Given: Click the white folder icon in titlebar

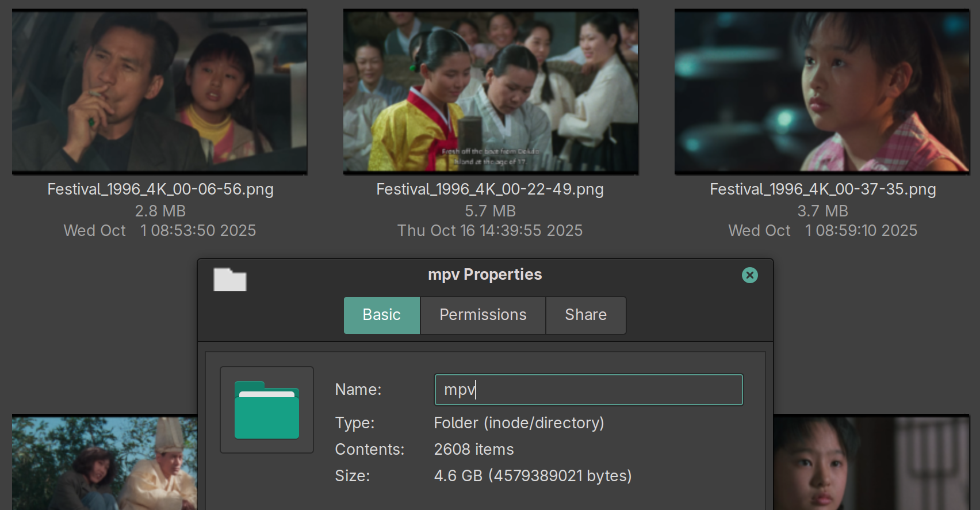Looking at the screenshot, I should click(x=230, y=280).
